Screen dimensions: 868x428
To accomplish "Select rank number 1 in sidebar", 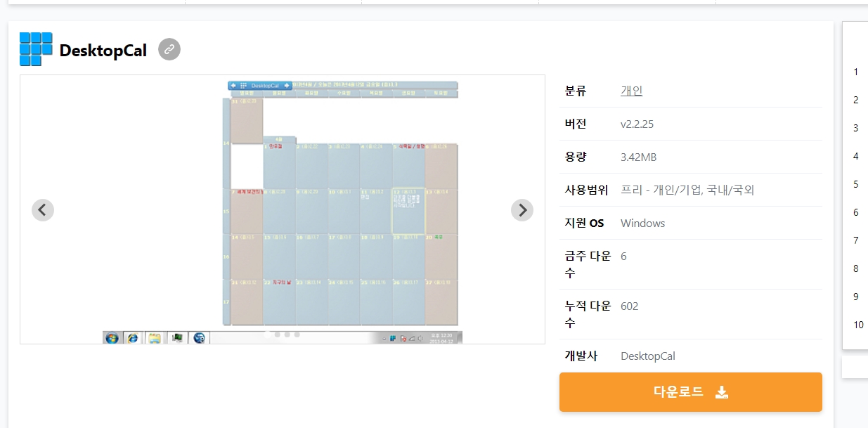I will [x=856, y=72].
